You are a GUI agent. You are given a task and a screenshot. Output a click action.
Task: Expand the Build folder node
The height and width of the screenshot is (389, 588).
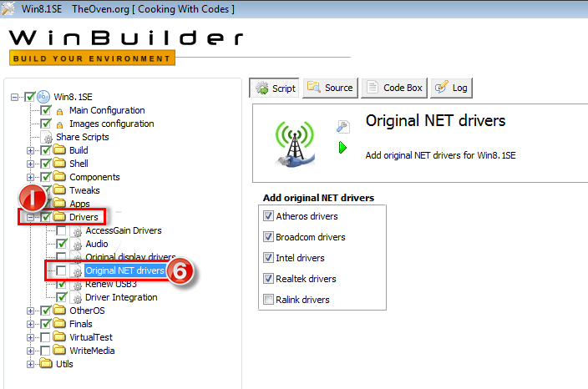point(30,150)
